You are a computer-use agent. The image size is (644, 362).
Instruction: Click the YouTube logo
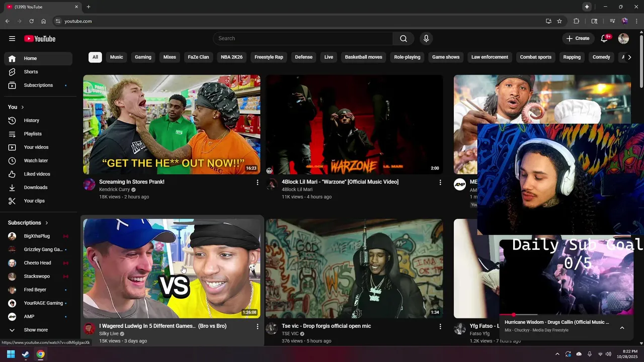point(40,39)
